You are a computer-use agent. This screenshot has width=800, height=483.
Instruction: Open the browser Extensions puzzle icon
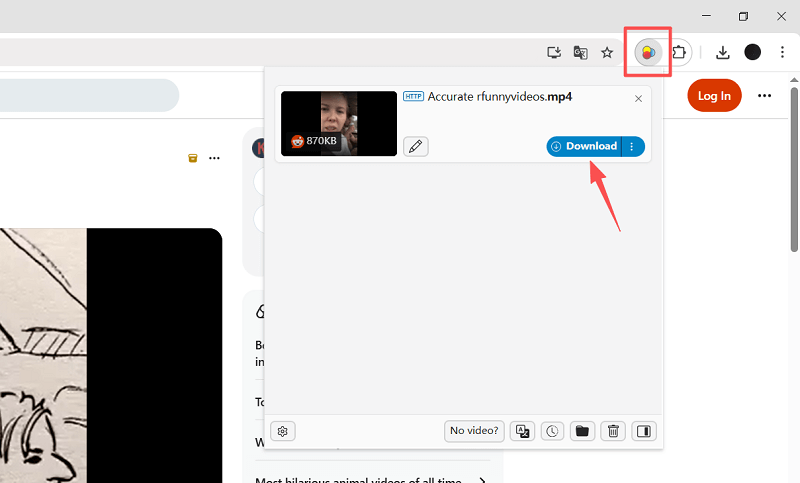pos(679,52)
